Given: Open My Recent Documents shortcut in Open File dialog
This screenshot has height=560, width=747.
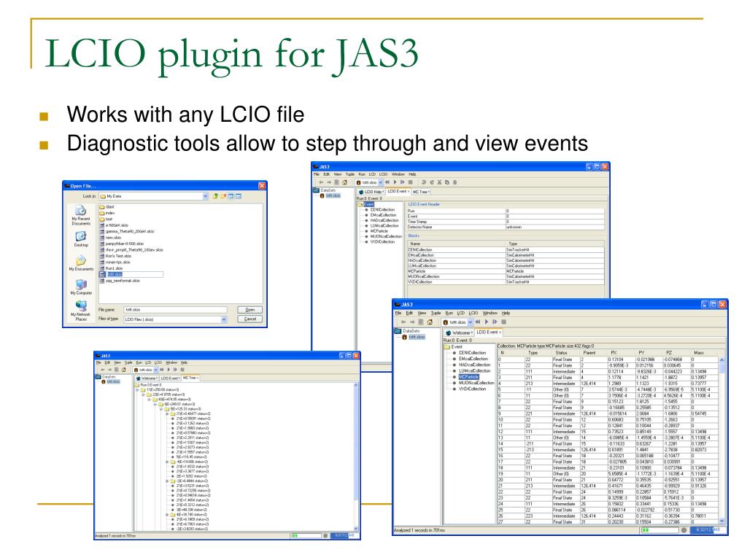Looking at the screenshot, I should (81, 215).
